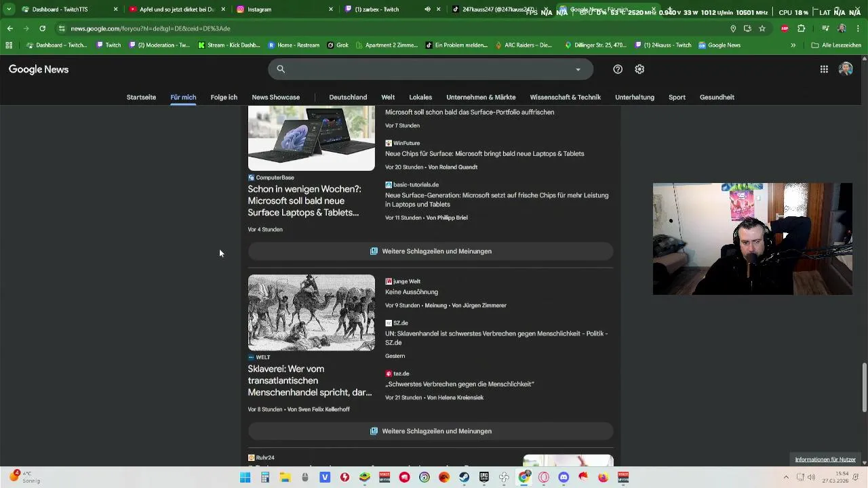
Task: Open the Surface laptops article thumbnail
Action: [311, 138]
